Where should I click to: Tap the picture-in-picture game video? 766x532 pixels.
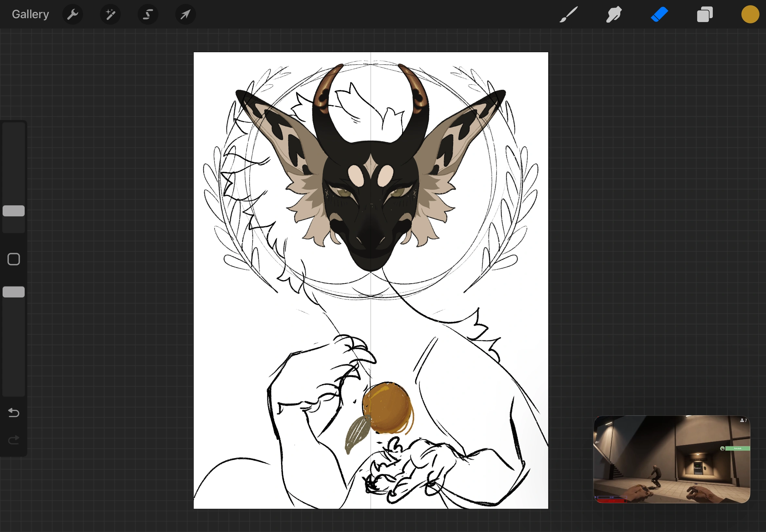[671, 459]
